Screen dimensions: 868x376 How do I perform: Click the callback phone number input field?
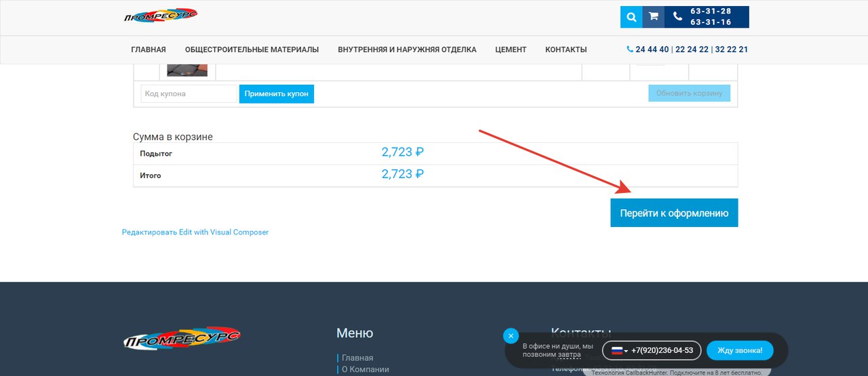(x=662, y=350)
